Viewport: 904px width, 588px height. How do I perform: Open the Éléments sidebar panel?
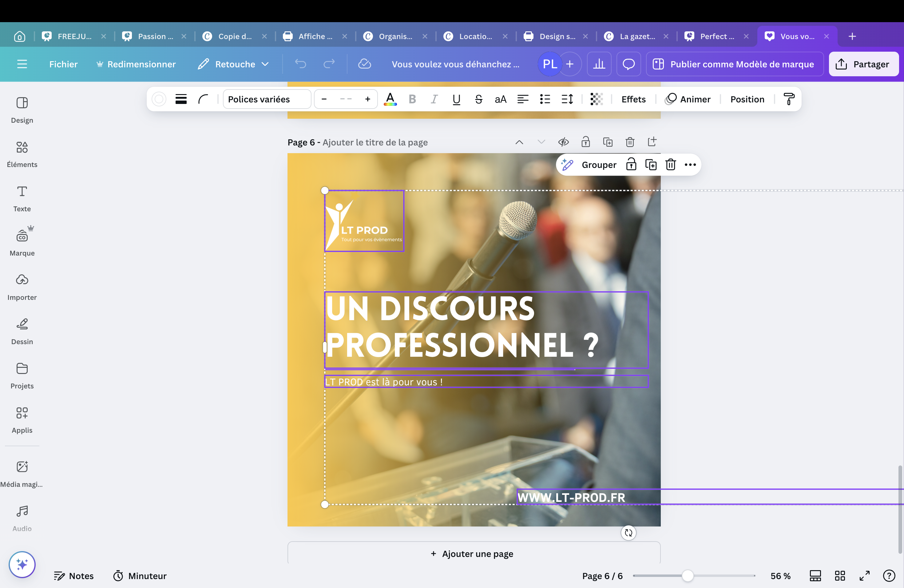22,154
